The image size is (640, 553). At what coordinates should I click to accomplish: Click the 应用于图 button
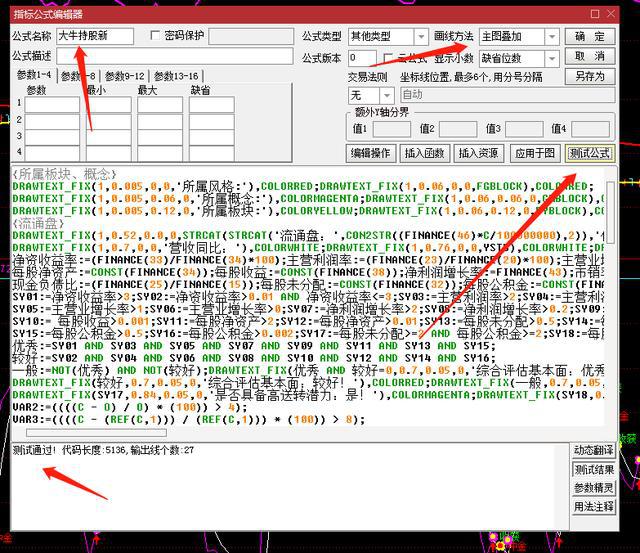[x=535, y=153]
